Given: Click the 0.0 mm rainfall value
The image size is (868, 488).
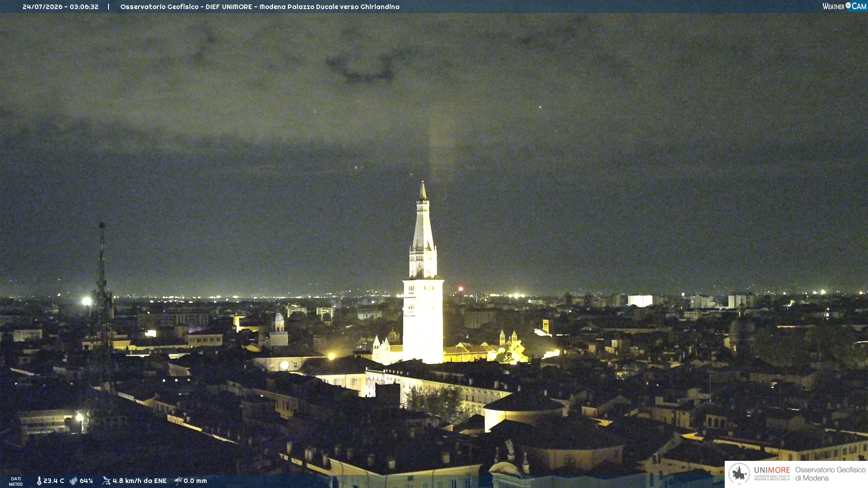Looking at the screenshot, I should pyautogui.click(x=195, y=481).
